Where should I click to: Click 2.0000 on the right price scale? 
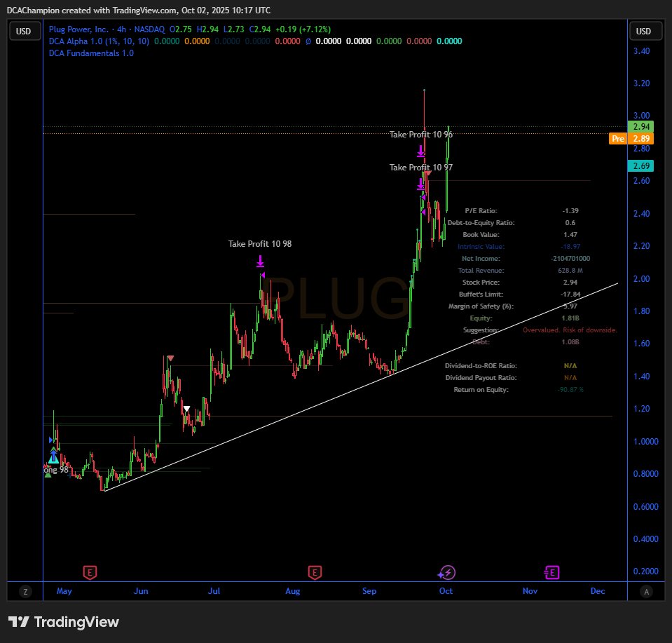click(643, 279)
